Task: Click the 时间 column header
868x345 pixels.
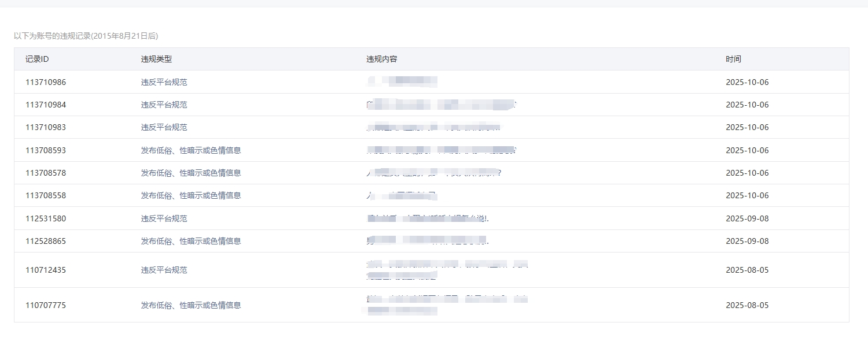Action: pyautogui.click(x=733, y=59)
